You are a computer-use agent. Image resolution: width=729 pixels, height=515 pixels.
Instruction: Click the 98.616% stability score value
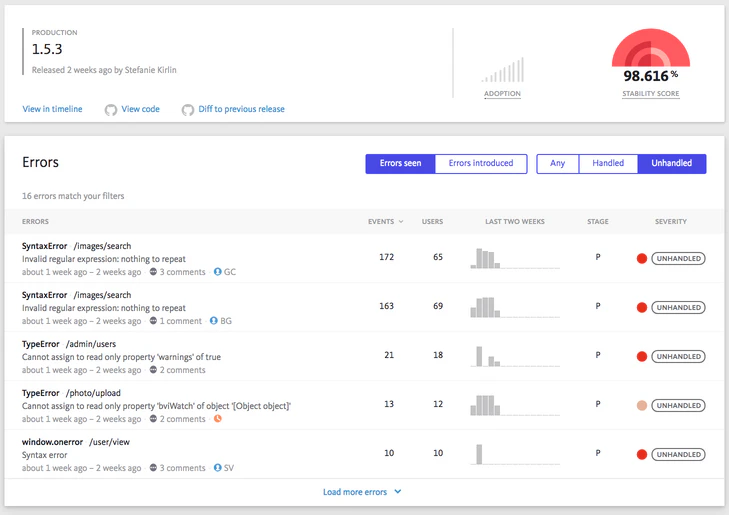[x=650, y=76]
